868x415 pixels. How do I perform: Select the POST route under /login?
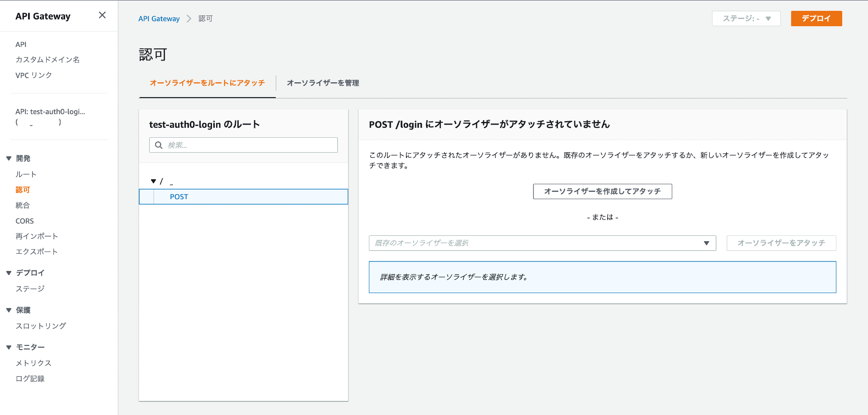pyautogui.click(x=179, y=196)
